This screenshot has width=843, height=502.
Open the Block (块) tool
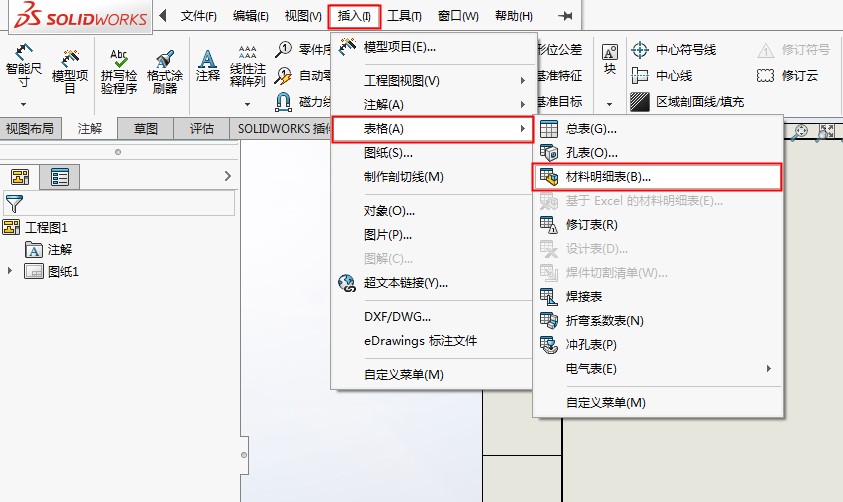(610, 60)
